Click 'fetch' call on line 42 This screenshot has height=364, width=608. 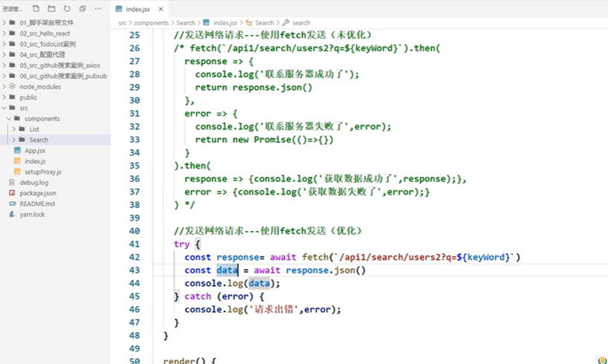coord(315,257)
